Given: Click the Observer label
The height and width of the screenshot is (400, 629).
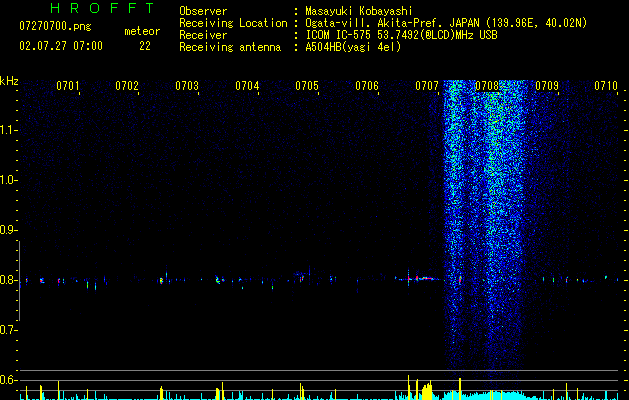Looking at the screenshot, I should coord(203,11).
